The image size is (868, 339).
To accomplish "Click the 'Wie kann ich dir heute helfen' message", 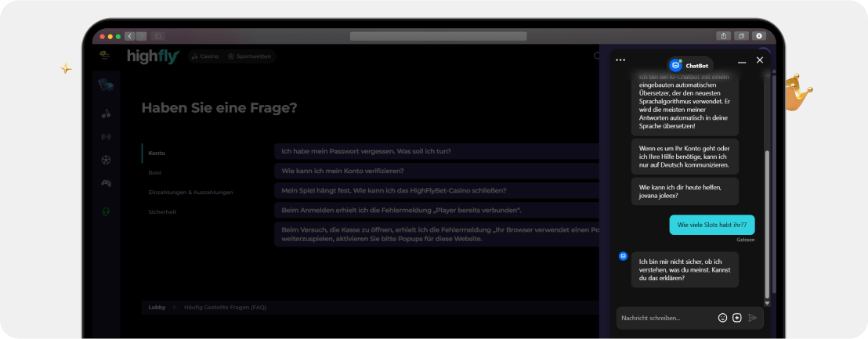I will coord(685,191).
